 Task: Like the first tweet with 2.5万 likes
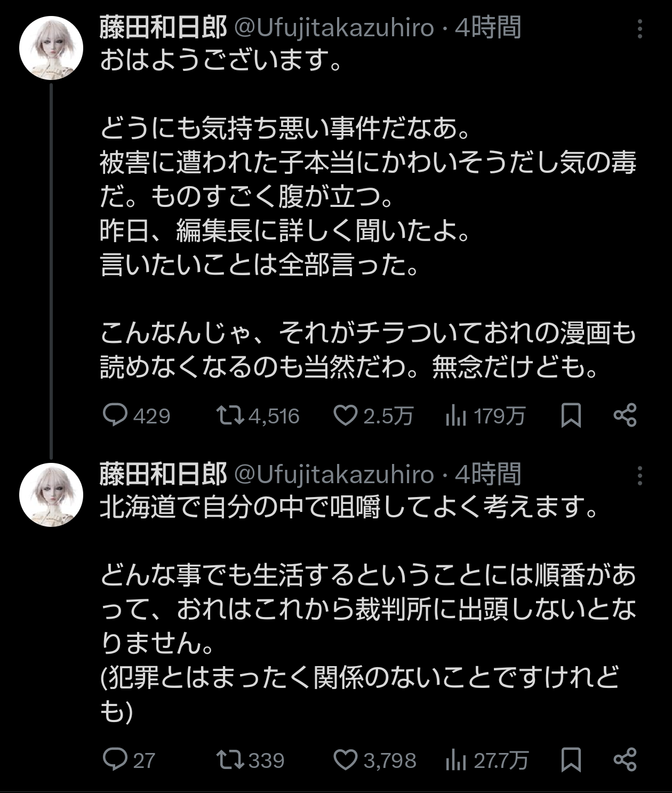(345, 415)
